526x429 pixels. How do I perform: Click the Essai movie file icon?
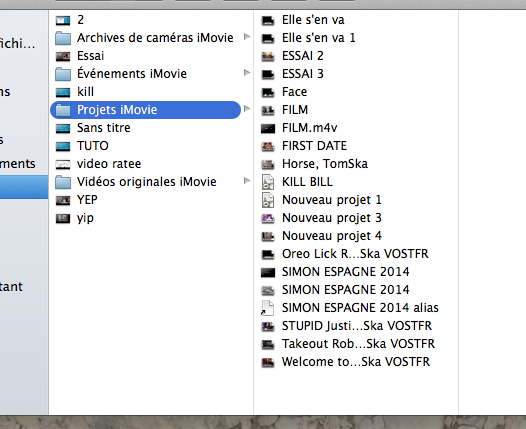63,56
